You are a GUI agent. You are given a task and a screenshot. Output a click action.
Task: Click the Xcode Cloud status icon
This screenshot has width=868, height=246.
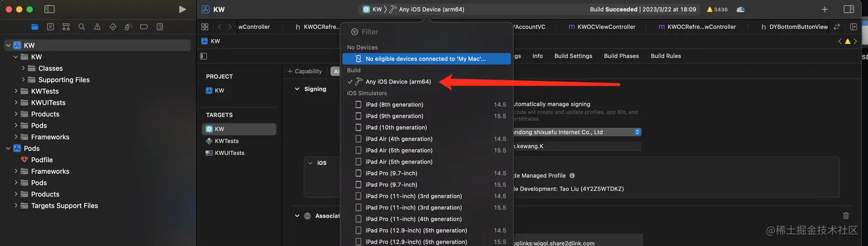pyautogui.click(x=741, y=10)
